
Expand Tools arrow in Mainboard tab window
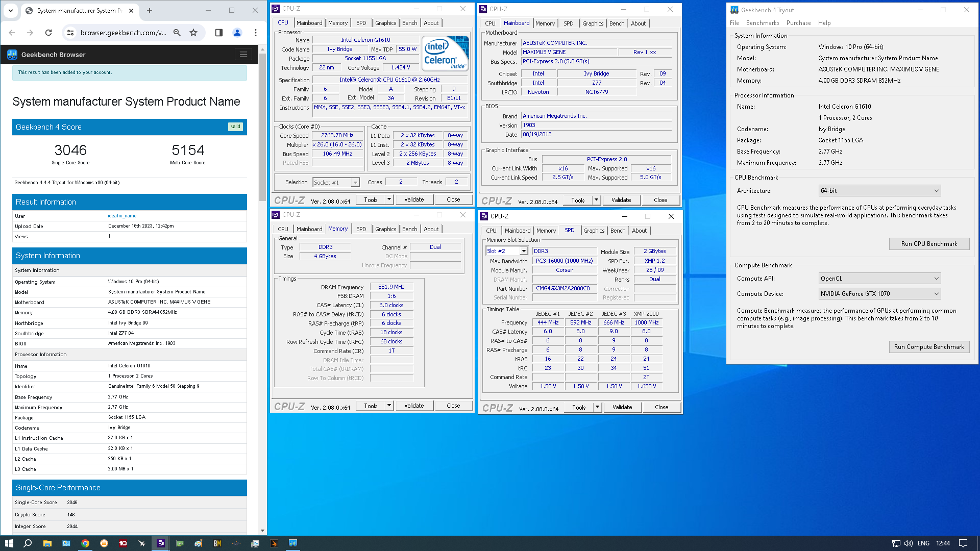tap(596, 201)
